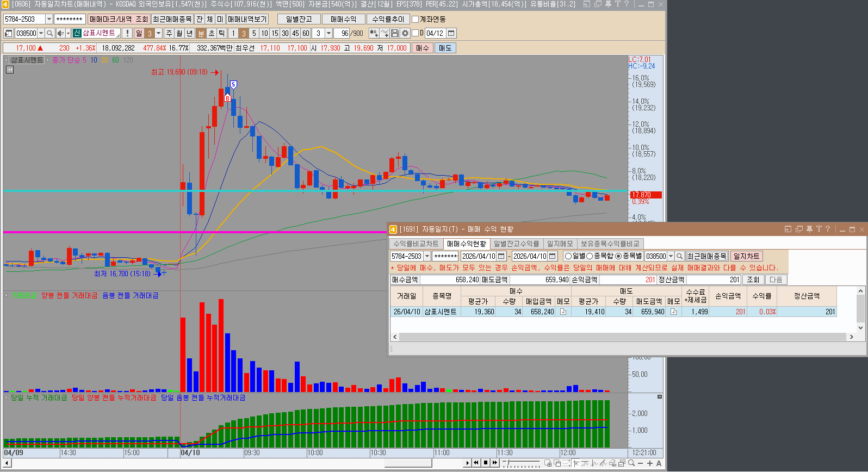Image resolution: width=868 pixels, height=472 pixels.
Task: Switch to the 수익률비교차트 tab
Action: (x=416, y=244)
